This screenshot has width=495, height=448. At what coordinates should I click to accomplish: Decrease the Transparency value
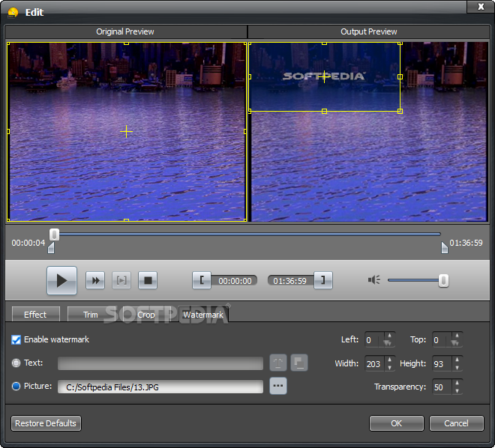pos(457,390)
